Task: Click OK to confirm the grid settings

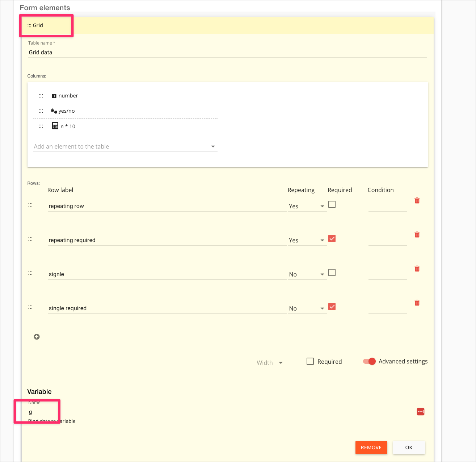Action: click(409, 448)
